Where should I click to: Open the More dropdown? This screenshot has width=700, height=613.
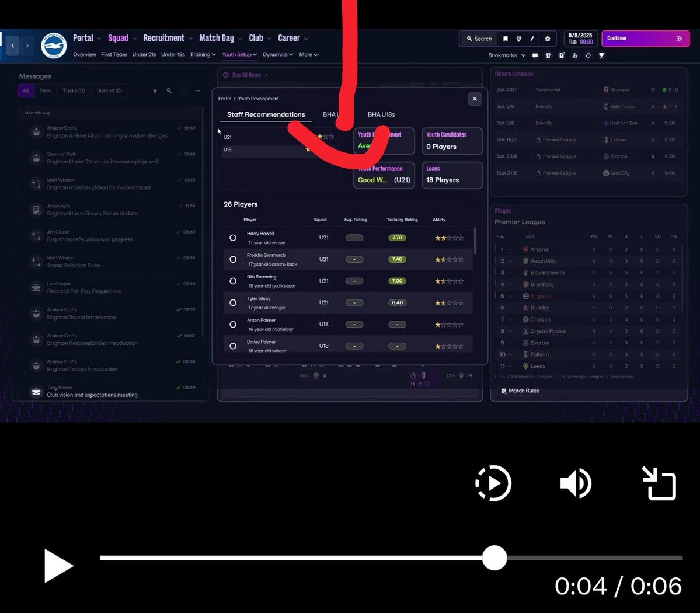(x=308, y=54)
